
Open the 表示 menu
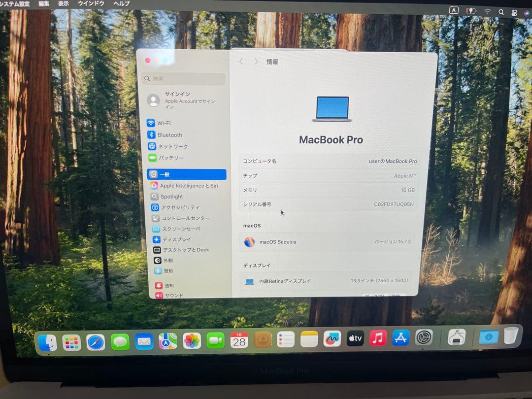pyautogui.click(x=63, y=4)
